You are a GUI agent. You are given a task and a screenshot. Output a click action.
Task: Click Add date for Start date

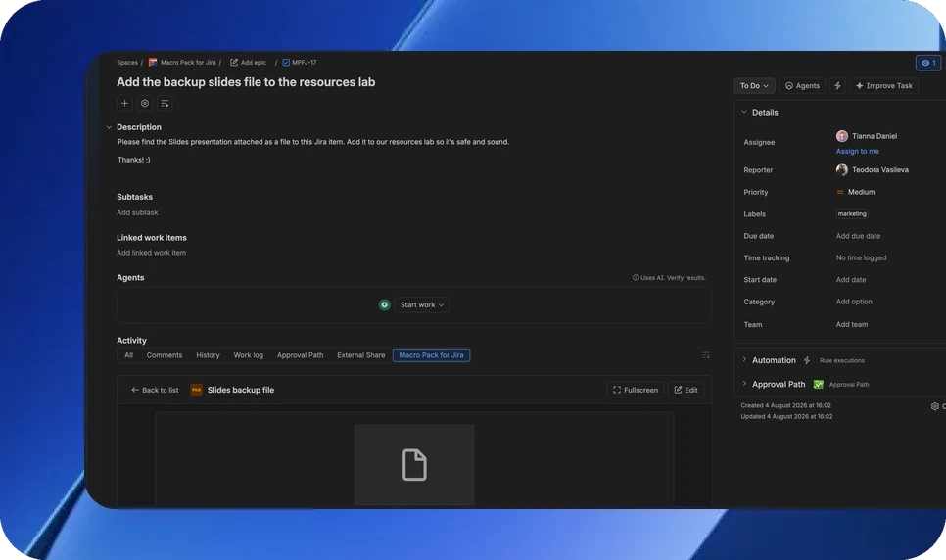coord(851,279)
